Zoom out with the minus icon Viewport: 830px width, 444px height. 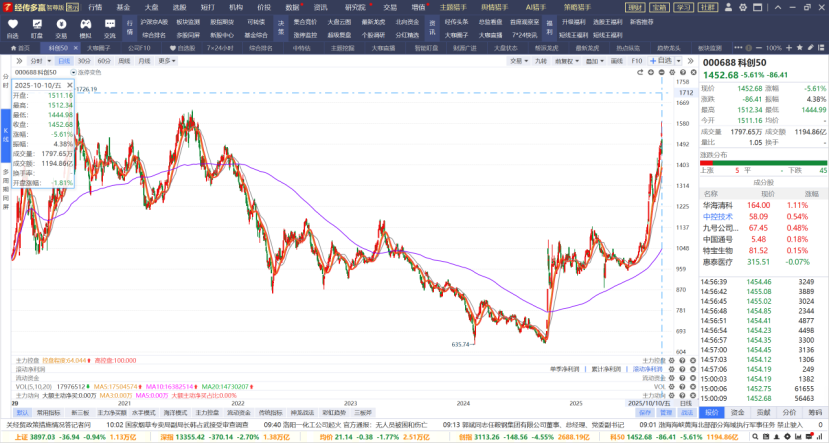pos(759,48)
